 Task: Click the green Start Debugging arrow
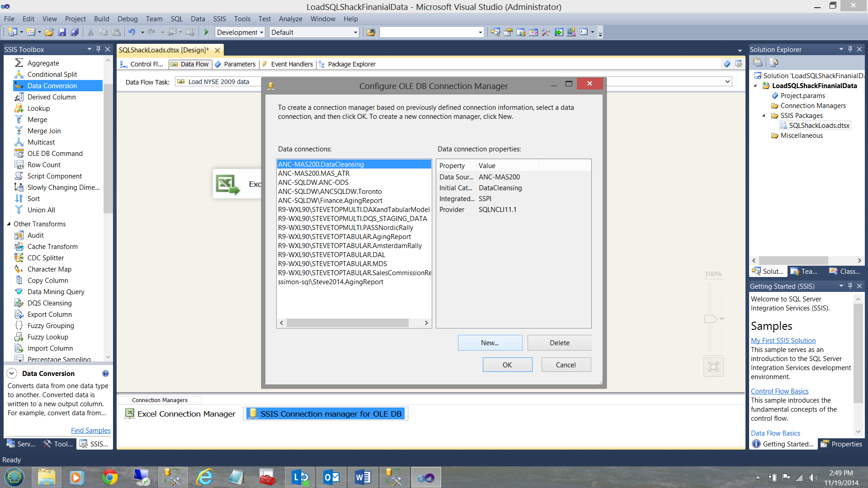(207, 32)
